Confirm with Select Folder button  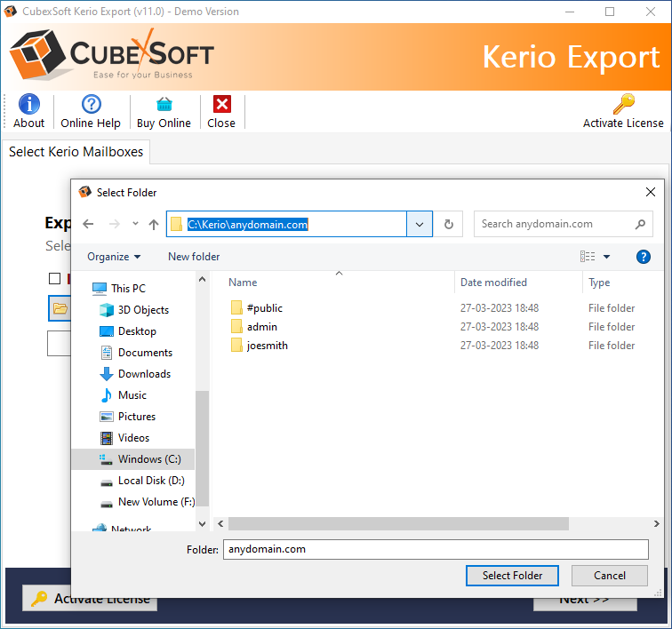(512, 576)
